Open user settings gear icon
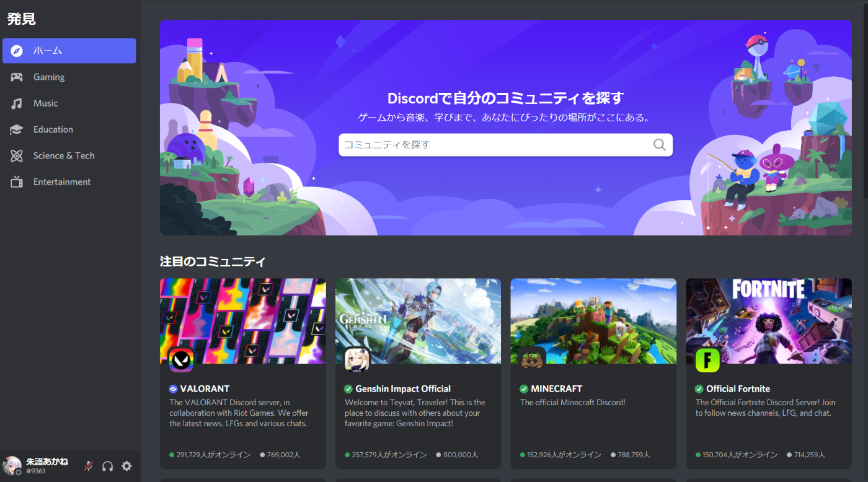This screenshot has height=482, width=868. [x=126, y=466]
